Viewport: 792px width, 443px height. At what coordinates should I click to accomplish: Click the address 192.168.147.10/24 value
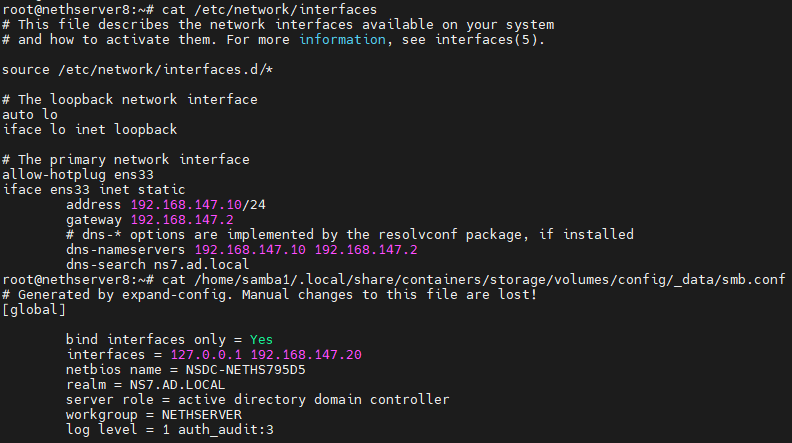click(x=198, y=205)
